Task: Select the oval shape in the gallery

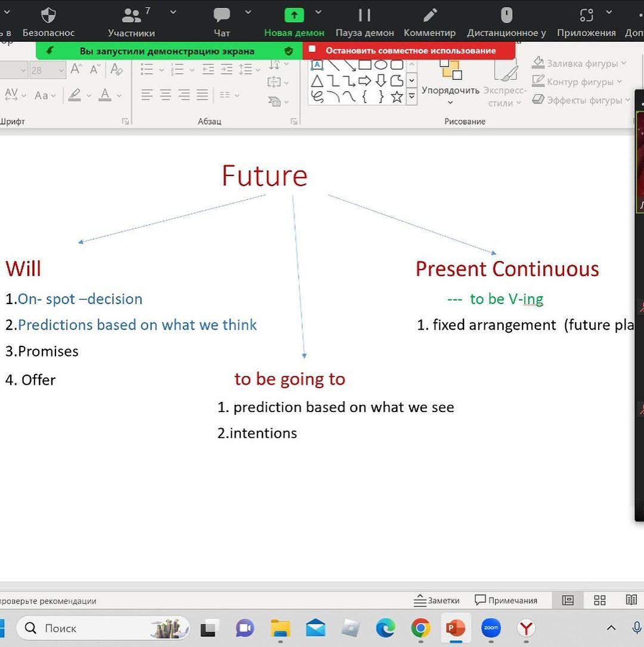Action: (x=381, y=65)
